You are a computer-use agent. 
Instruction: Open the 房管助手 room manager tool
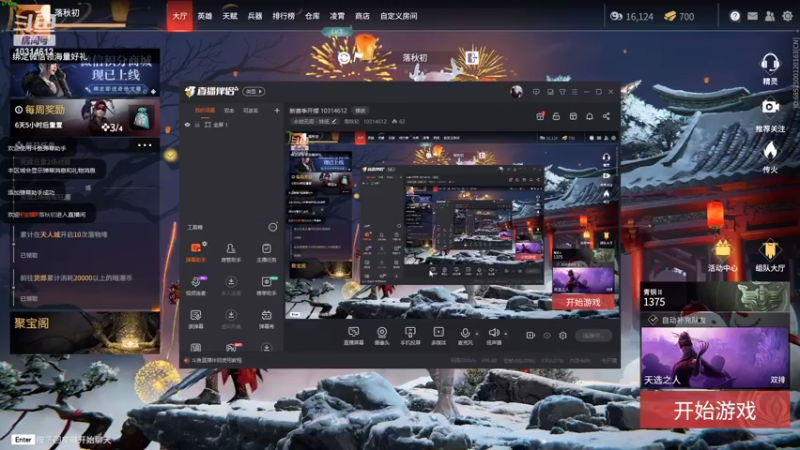231,253
